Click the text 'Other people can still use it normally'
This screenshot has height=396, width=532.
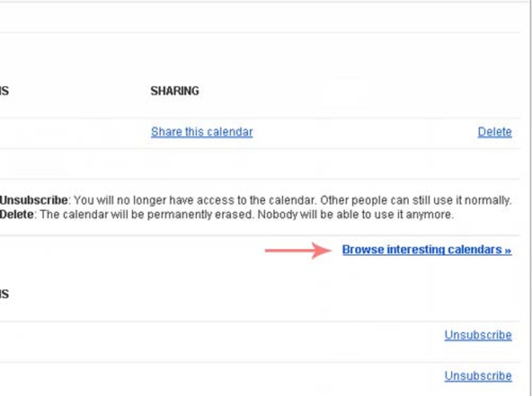click(x=416, y=200)
